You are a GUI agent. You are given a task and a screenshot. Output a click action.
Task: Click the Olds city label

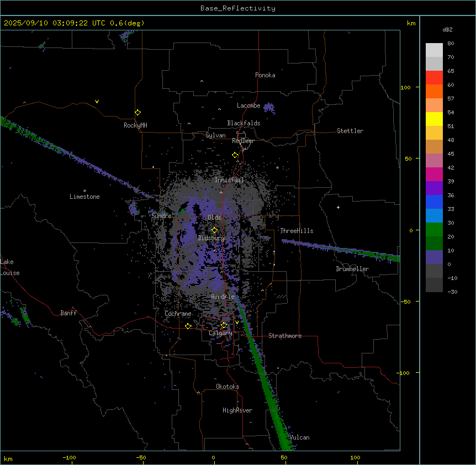pos(214,218)
